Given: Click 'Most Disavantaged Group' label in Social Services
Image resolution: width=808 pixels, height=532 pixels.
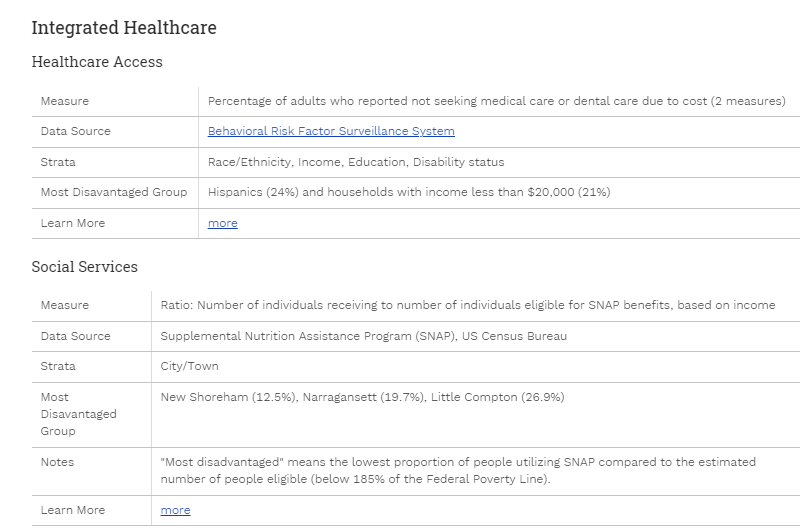Looking at the screenshot, I should tap(79, 414).
